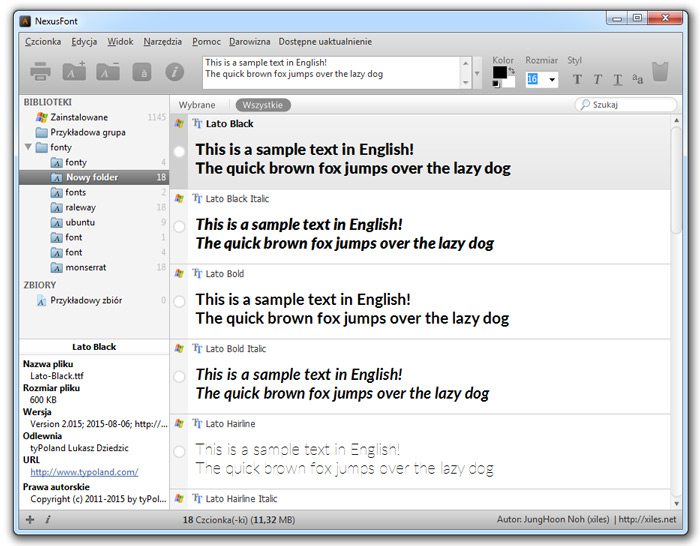
Task: Switch to the Wszystkie tab
Action: (x=263, y=105)
